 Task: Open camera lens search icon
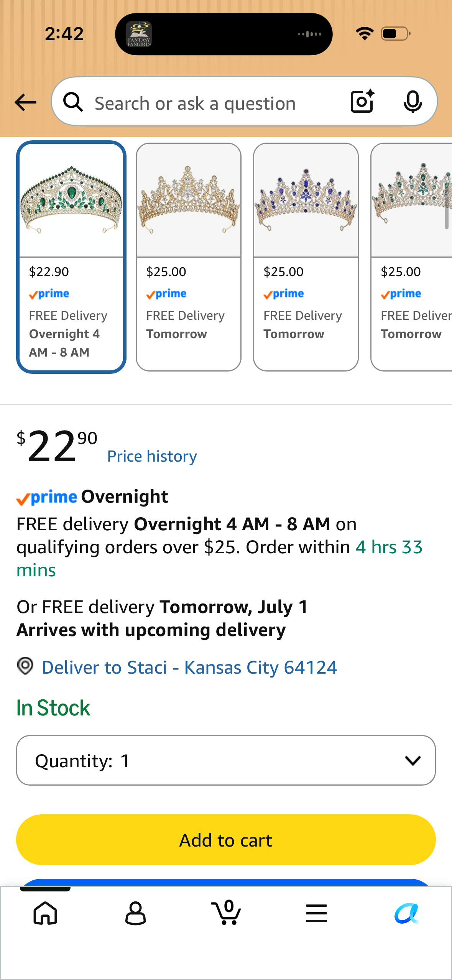pos(362,102)
